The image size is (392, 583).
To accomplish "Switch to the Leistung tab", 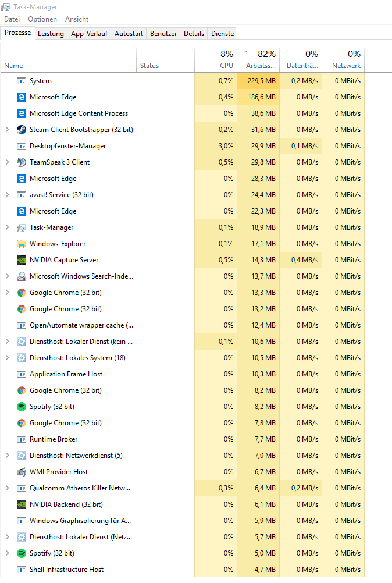I will (x=51, y=34).
